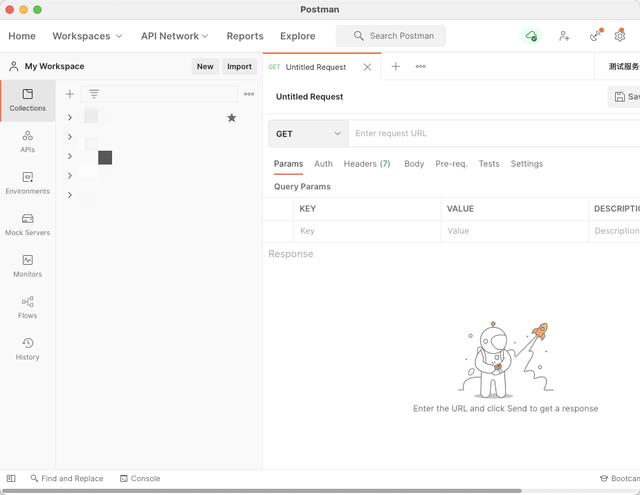640x495 pixels.
Task: Open the GET method dropdown
Action: [308, 133]
